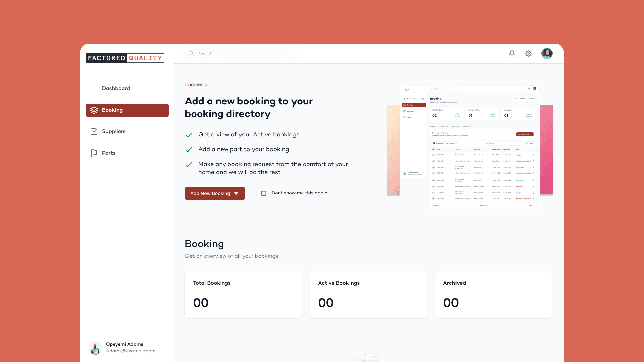
Task: Click the Dashboard bar chart icon
Action: click(x=94, y=88)
